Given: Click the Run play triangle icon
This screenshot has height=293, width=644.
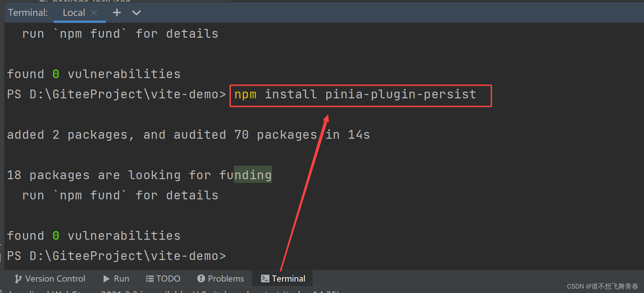Looking at the screenshot, I should click(x=106, y=279).
